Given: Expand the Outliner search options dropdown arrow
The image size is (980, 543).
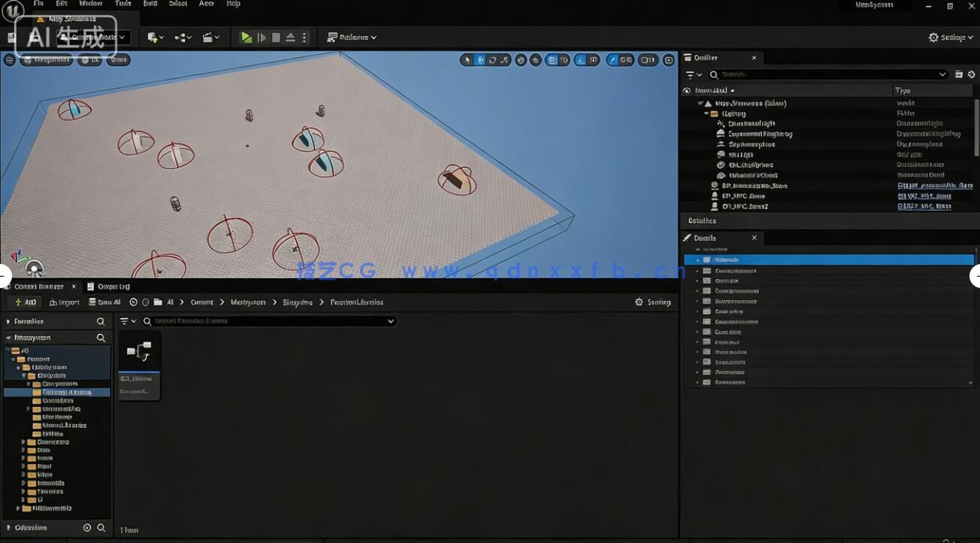Looking at the screenshot, I should [x=942, y=74].
